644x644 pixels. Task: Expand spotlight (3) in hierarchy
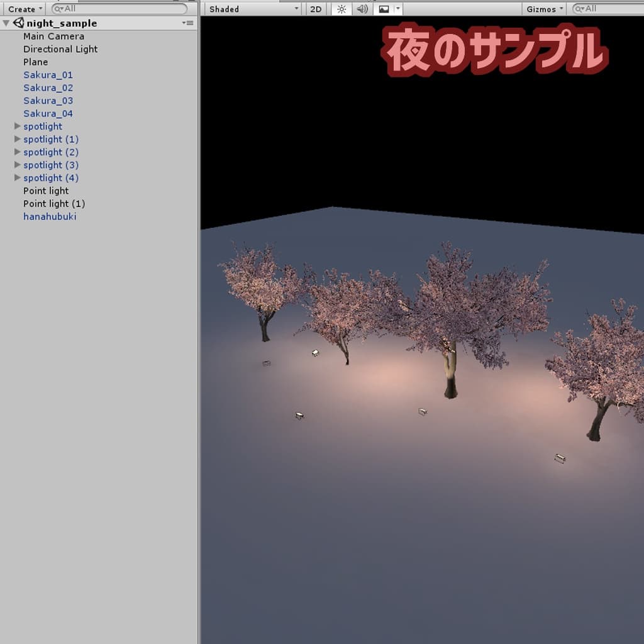click(x=18, y=165)
